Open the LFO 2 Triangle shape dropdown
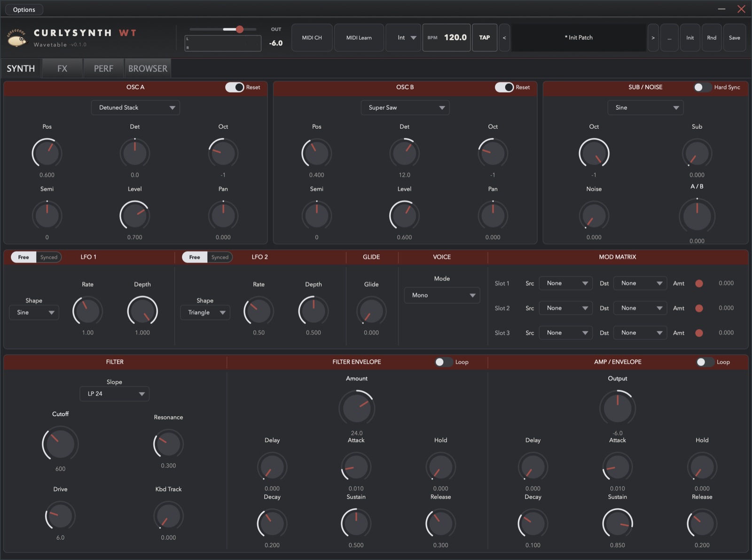Screen dimensions: 752x560 205,313
